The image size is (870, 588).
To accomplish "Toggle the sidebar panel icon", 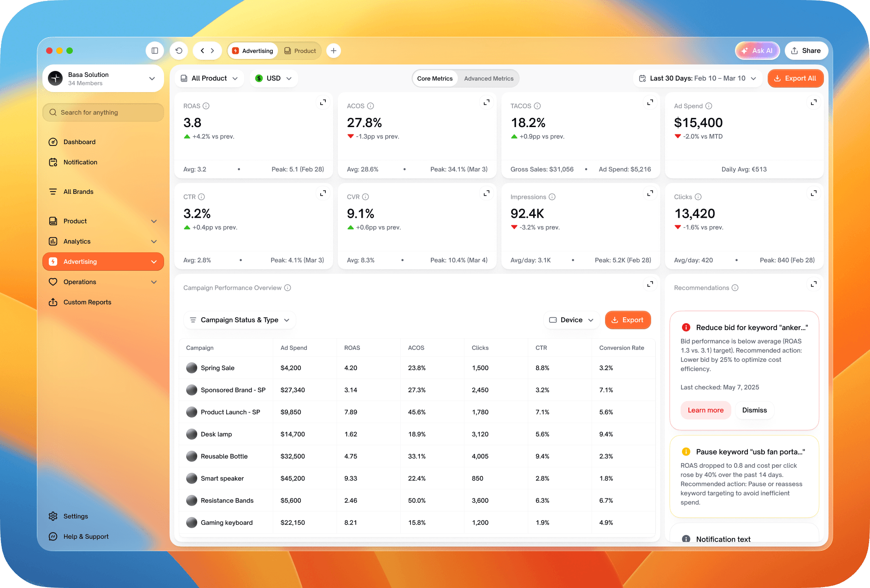I will [155, 51].
